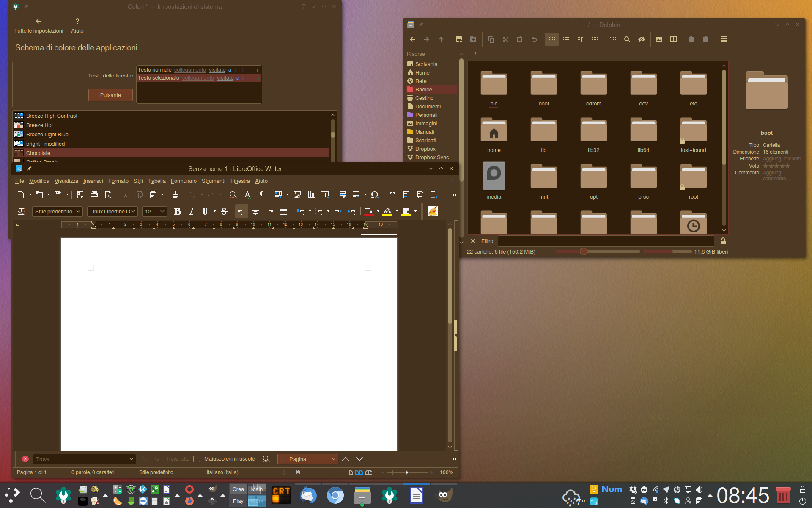Open the File menu in Writer
The image size is (812, 508).
click(19, 181)
